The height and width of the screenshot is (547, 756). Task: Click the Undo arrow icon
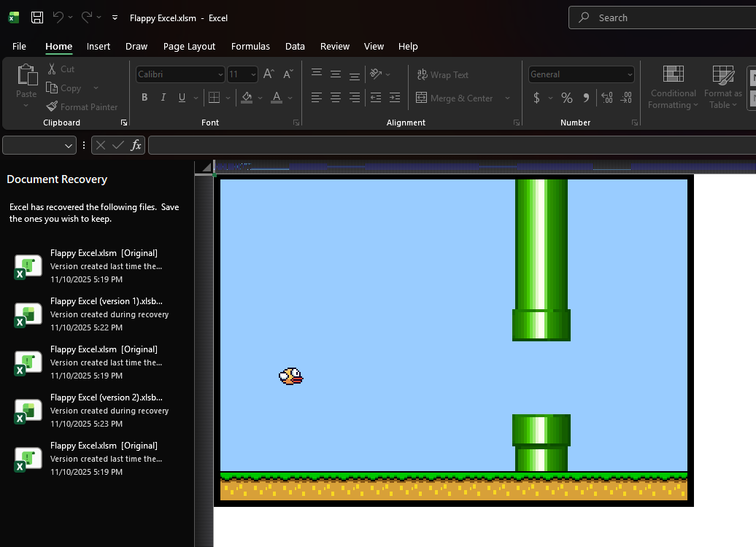point(58,18)
